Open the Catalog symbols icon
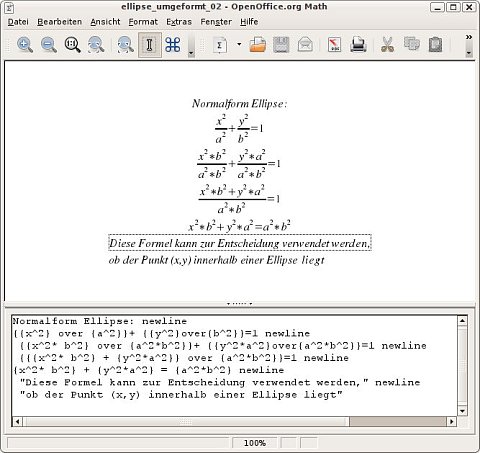This screenshot has height=453, width=480. 173,45
